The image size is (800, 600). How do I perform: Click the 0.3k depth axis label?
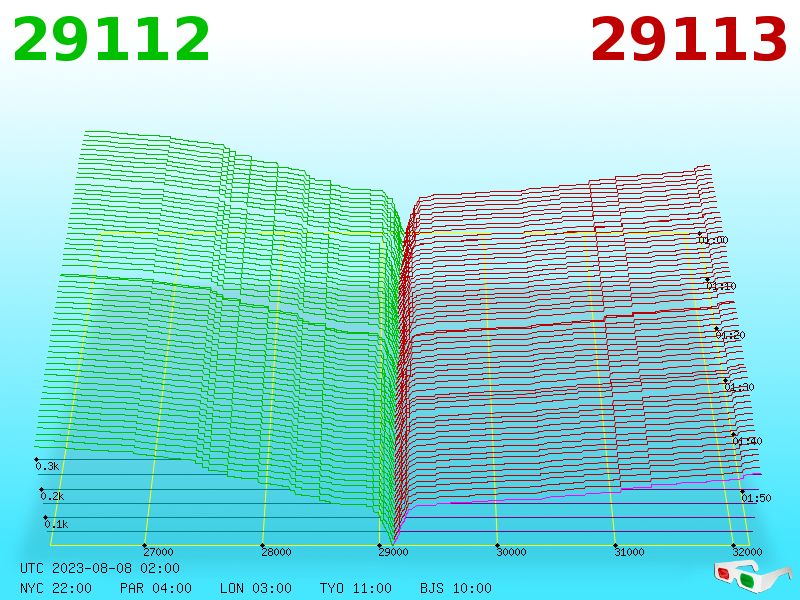point(47,466)
